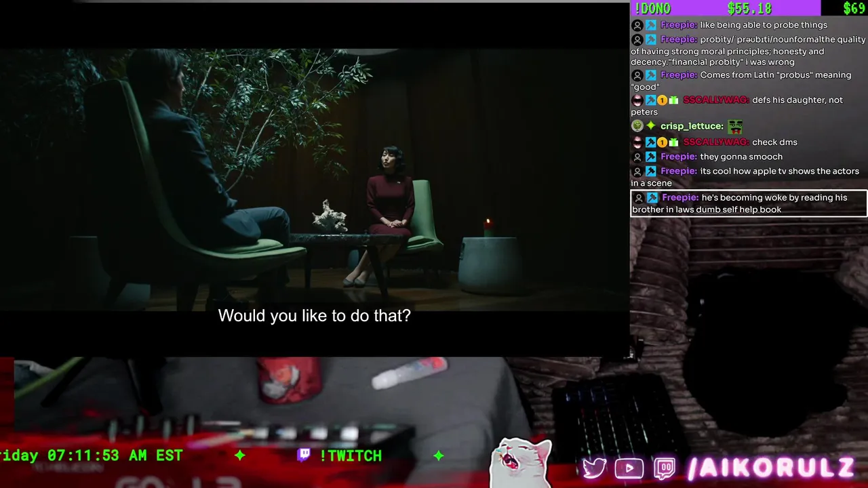
Task: Click the emote in crisp_lettuce's chat message
Action: coord(735,126)
